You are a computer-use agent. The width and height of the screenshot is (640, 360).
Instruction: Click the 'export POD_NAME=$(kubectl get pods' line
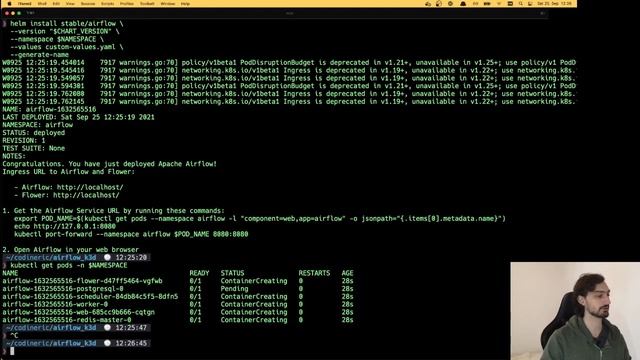[x=260, y=218]
